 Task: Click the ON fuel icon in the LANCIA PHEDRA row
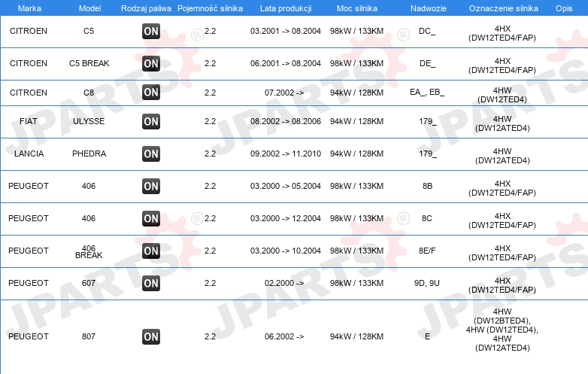151,154
